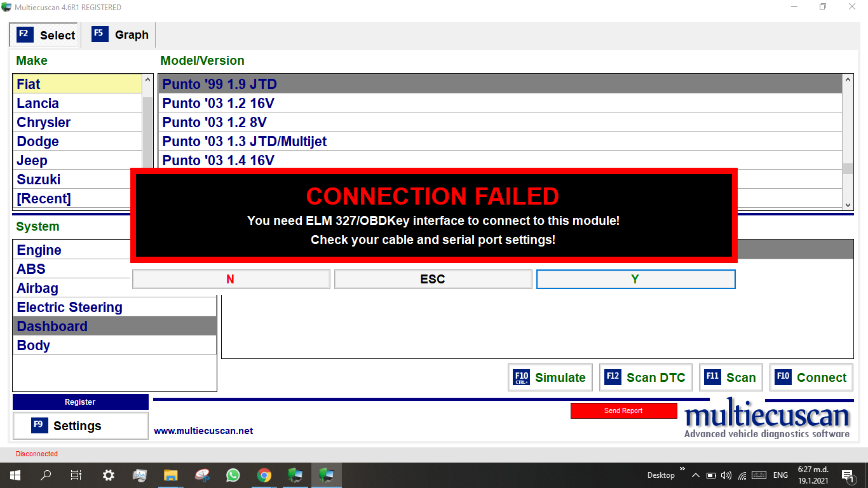
Task: Open Windows Settings gear on taskbar
Action: (x=108, y=475)
